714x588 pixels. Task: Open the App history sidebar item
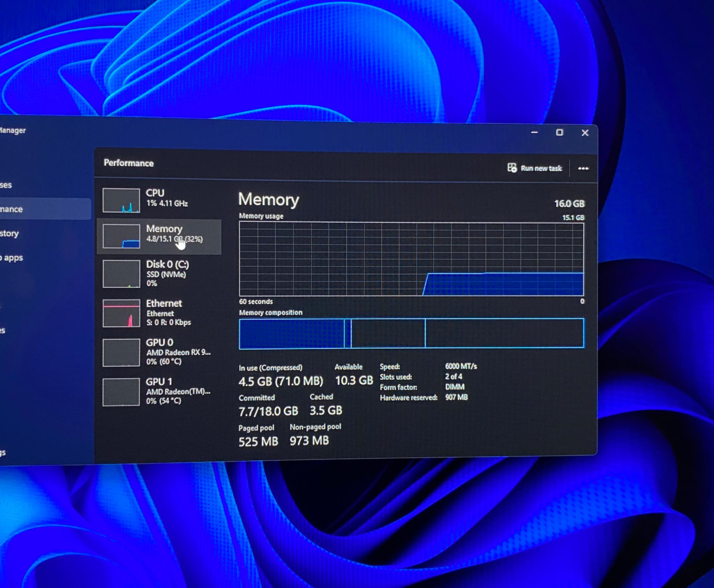9,233
